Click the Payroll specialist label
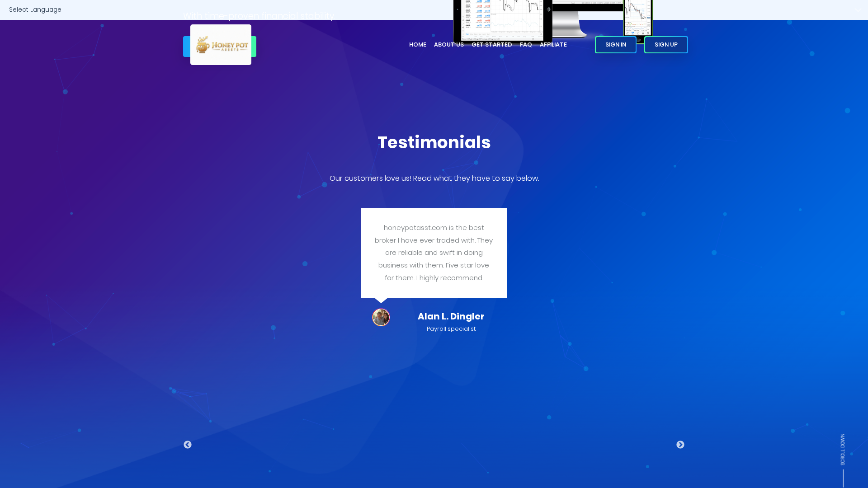This screenshot has width=868, height=488. pyautogui.click(x=451, y=329)
